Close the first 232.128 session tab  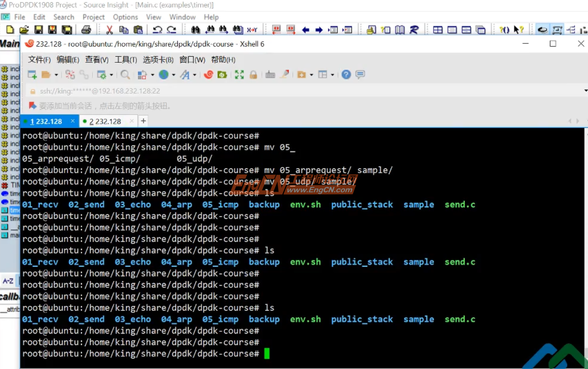[73, 121]
